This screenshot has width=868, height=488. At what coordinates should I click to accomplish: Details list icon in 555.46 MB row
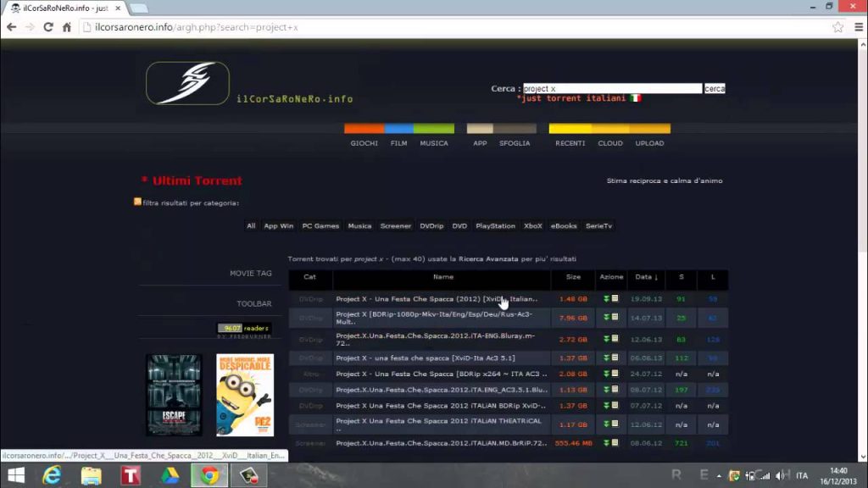[x=615, y=443]
